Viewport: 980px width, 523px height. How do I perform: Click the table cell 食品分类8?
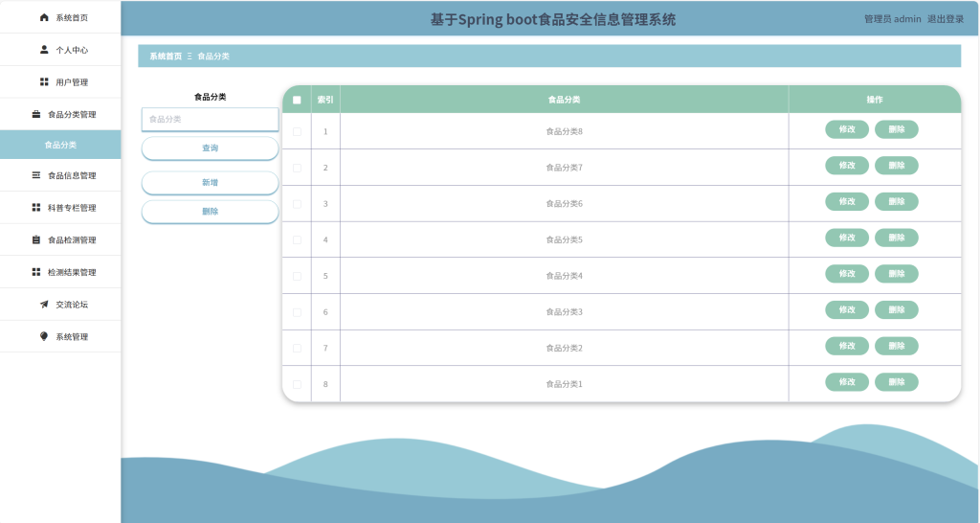click(565, 131)
